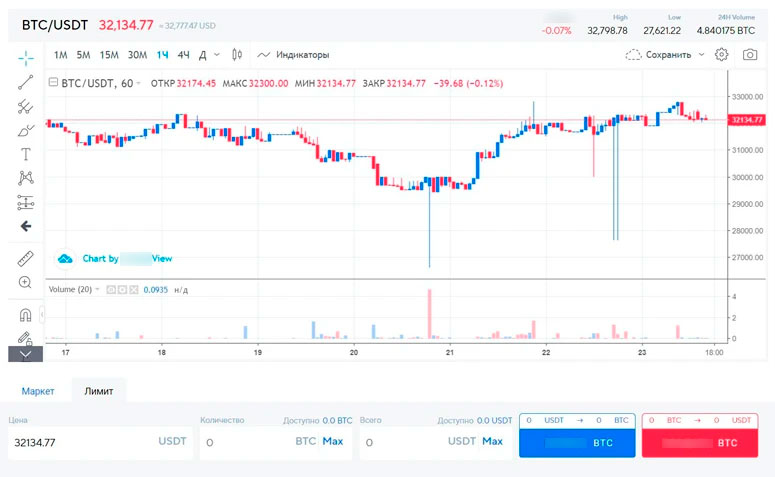The height and width of the screenshot is (477, 775).
Task: Click the Цена price input field
Action: pos(100,442)
